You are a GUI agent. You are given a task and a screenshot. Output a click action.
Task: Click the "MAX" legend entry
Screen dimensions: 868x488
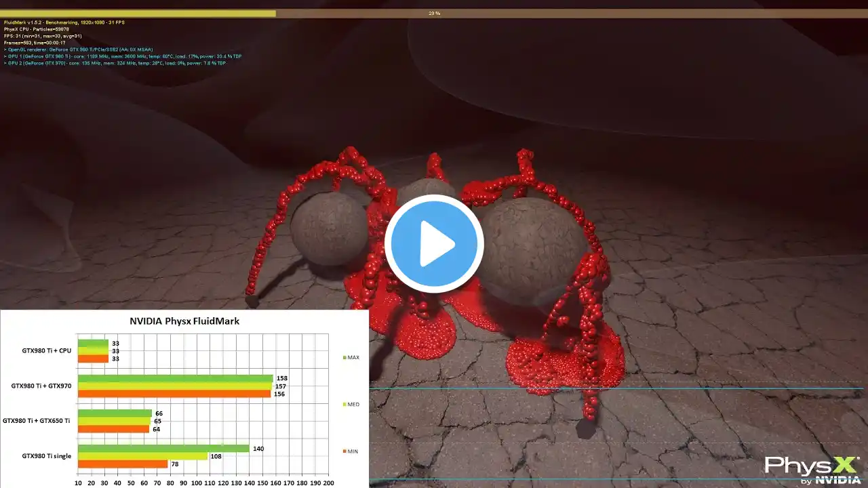(351, 357)
